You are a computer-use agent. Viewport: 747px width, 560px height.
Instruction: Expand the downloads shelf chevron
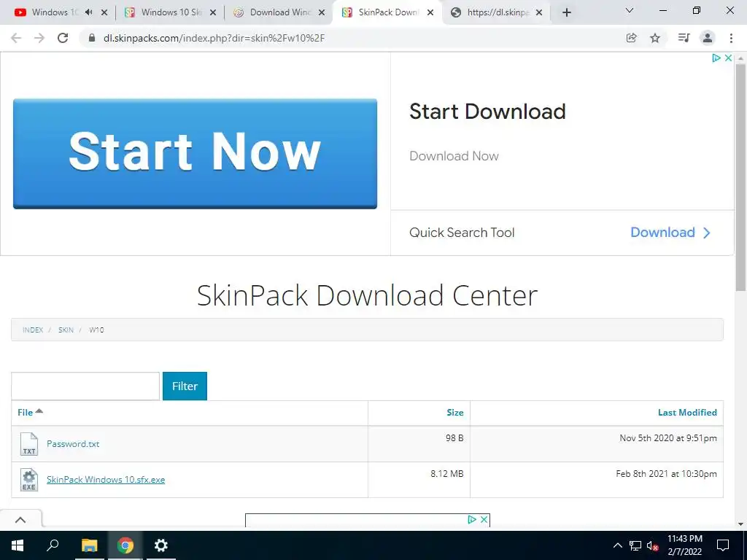(x=20, y=519)
